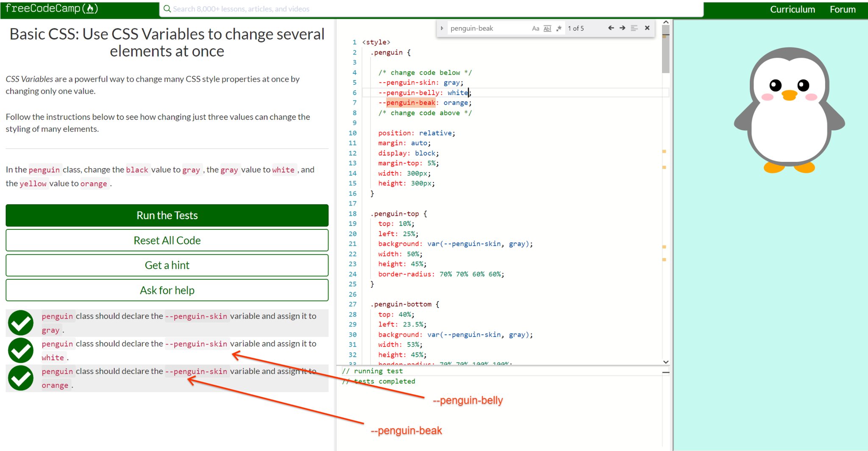This screenshot has height=451, width=868.
Task: Click inside the penguin-beak search field
Action: point(487,28)
